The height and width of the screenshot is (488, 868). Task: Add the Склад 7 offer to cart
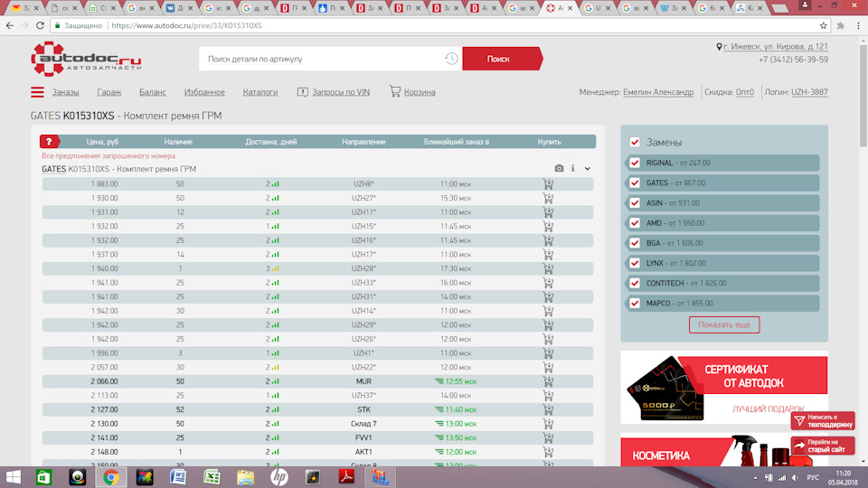548,424
